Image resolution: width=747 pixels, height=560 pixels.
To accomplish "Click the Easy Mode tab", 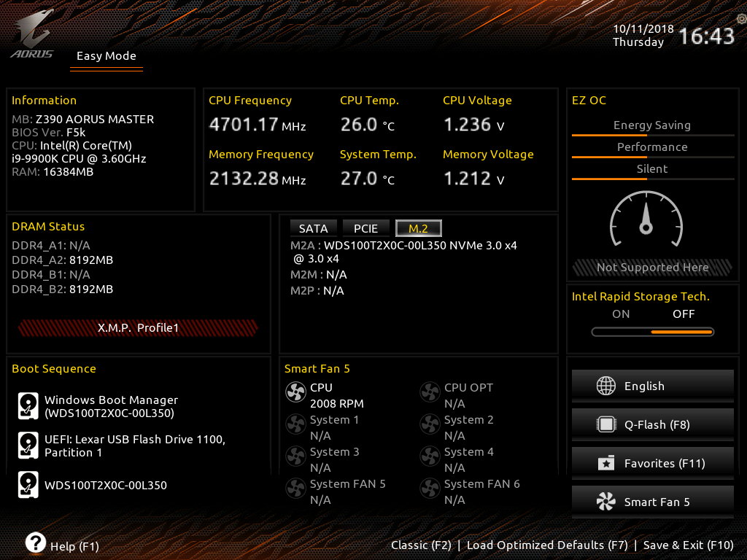I will (x=107, y=56).
